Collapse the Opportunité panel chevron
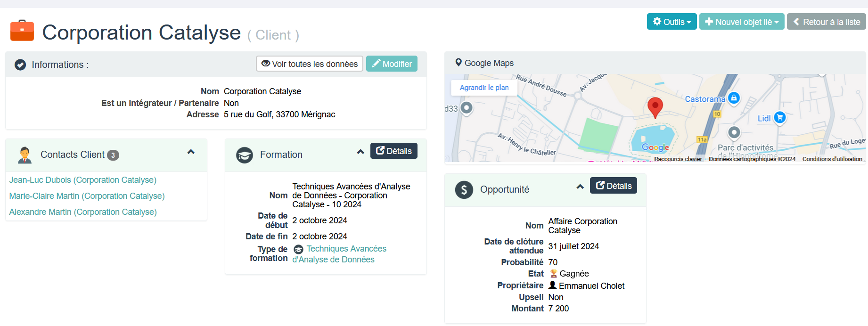 click(580, 187)
